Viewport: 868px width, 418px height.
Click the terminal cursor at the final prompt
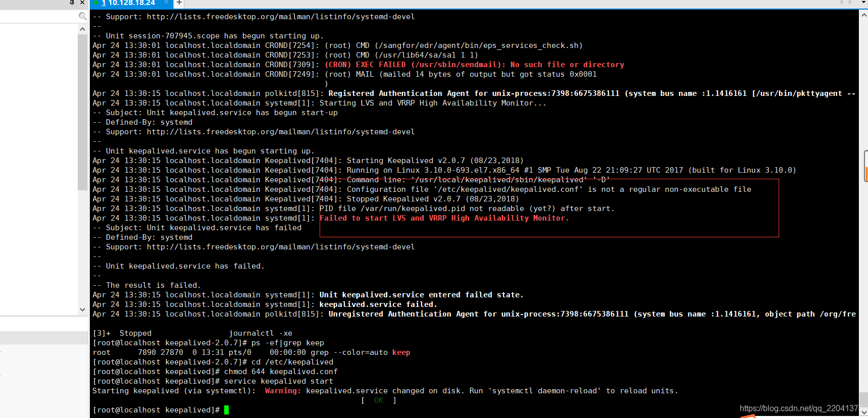click(x=227, y=410)
